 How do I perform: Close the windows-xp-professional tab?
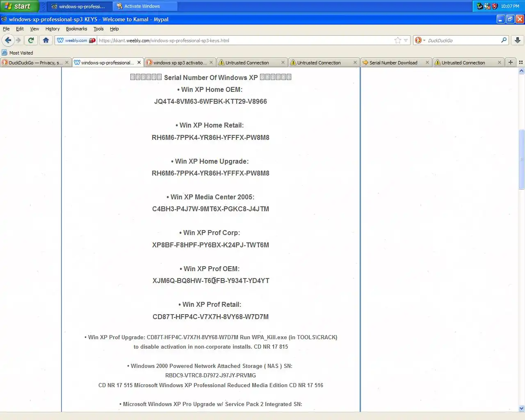139,62
